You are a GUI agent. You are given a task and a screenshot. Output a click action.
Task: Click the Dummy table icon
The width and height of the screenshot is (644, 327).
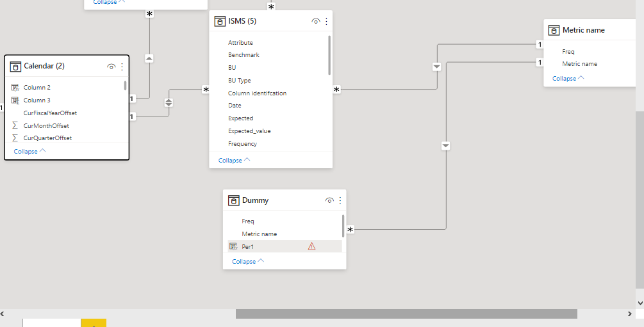click(233, 201)
